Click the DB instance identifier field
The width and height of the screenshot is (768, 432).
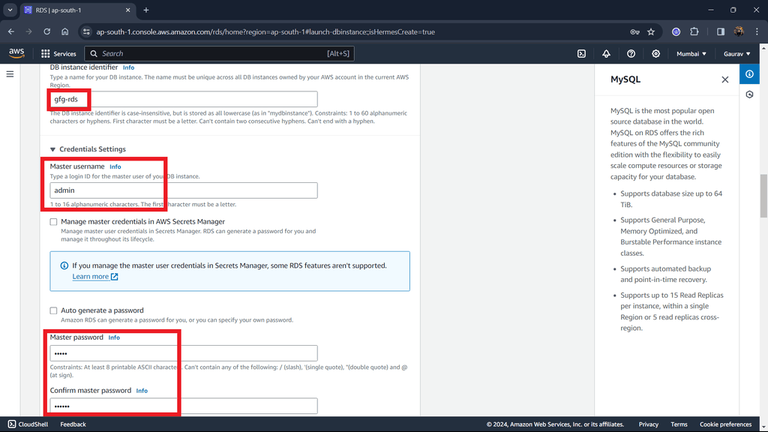coord(183,99)
